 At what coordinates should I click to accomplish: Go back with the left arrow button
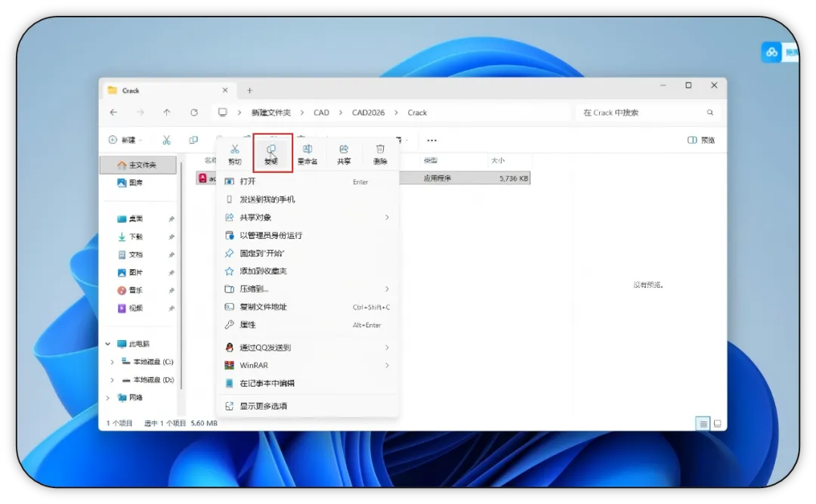[x=113, y=113]
